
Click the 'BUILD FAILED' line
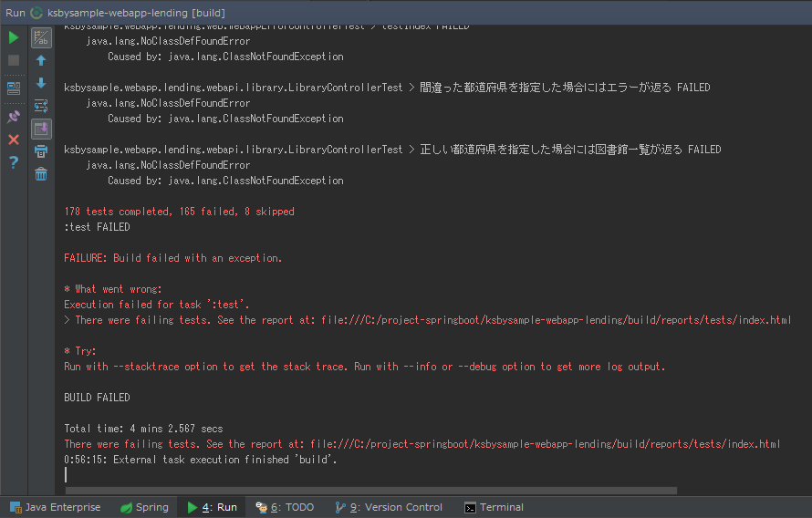[x=97, y=398]
